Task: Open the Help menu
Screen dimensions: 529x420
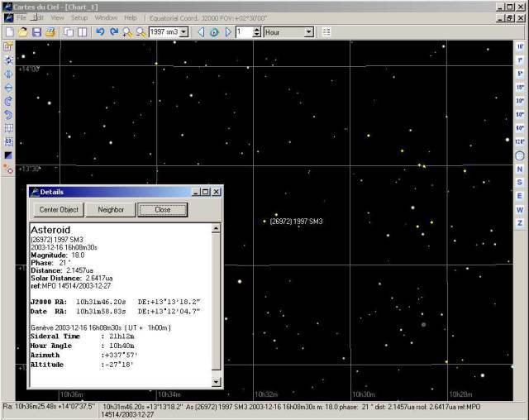Action: point(131,17)
